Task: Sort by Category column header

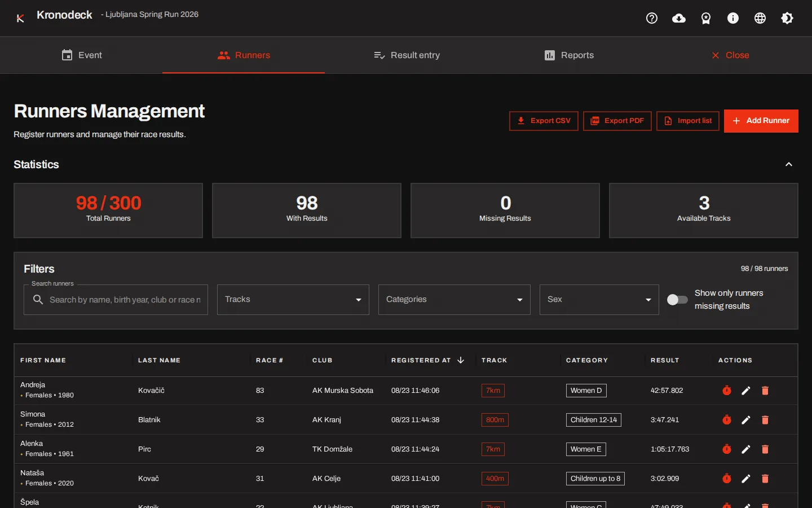Action: (587, 360)
